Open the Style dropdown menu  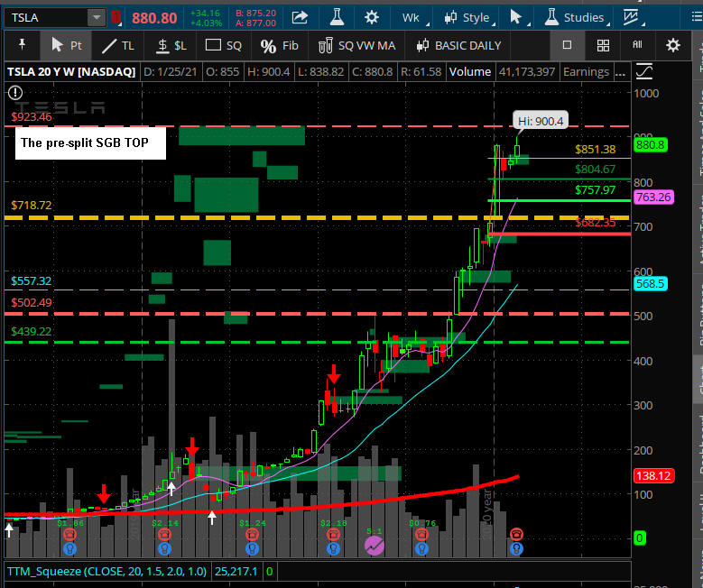(x=469, y=17)
